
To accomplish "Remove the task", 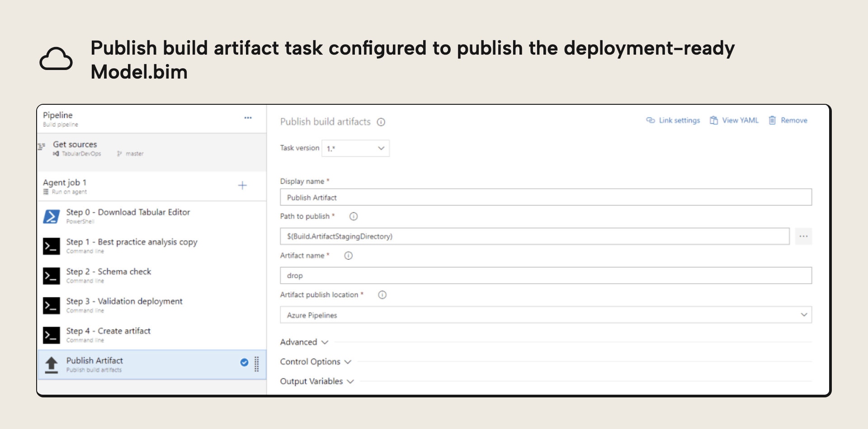I will pyautogui.click(x=788, y=120).
